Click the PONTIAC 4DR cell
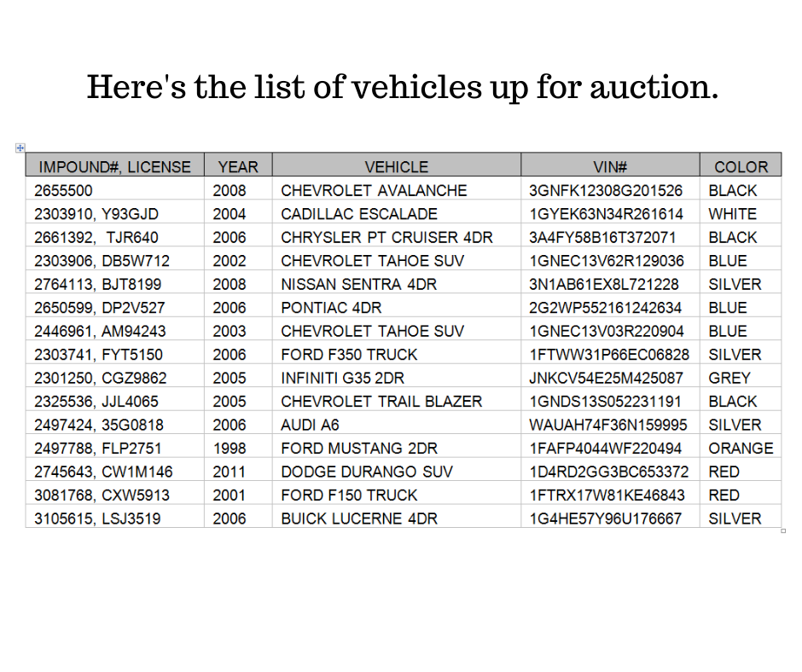The height and width of the screenshot is (672, 802). [397, 308]
